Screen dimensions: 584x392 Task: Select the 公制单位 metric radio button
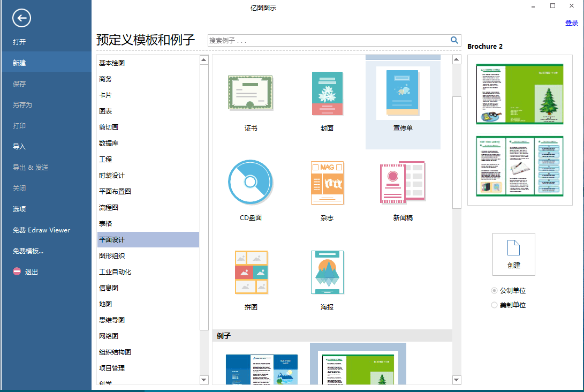pos(495,290)
